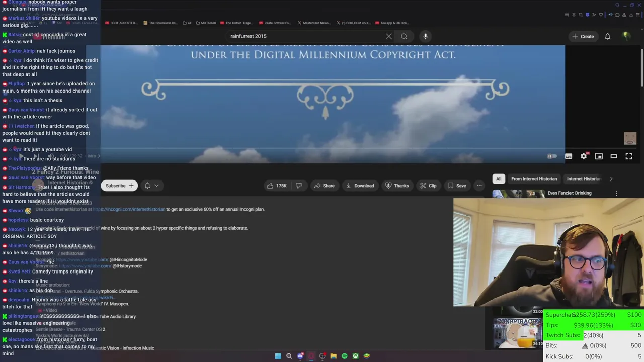Image resolution: width=644 pixels, height=362 pixels.
Task: Toggle subtitles in the video player
Action: (568, 156)
